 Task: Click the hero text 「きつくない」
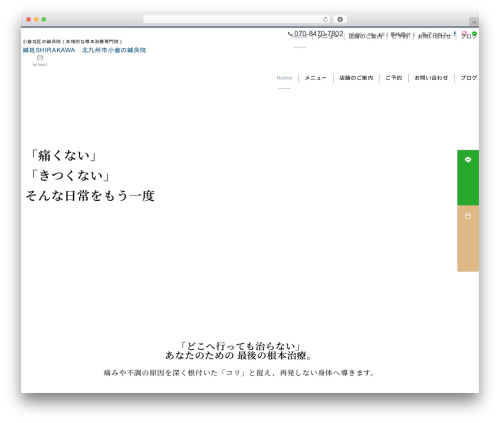point(70,175)
